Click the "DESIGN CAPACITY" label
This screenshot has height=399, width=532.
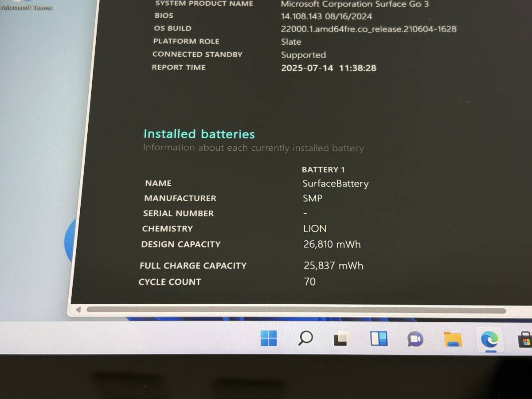click(x=180, y=244)
